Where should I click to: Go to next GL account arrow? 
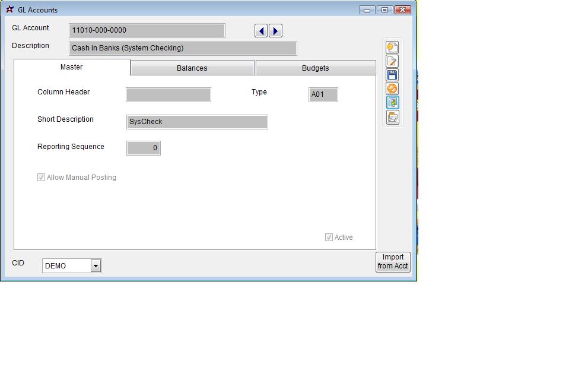pos(275,31)
